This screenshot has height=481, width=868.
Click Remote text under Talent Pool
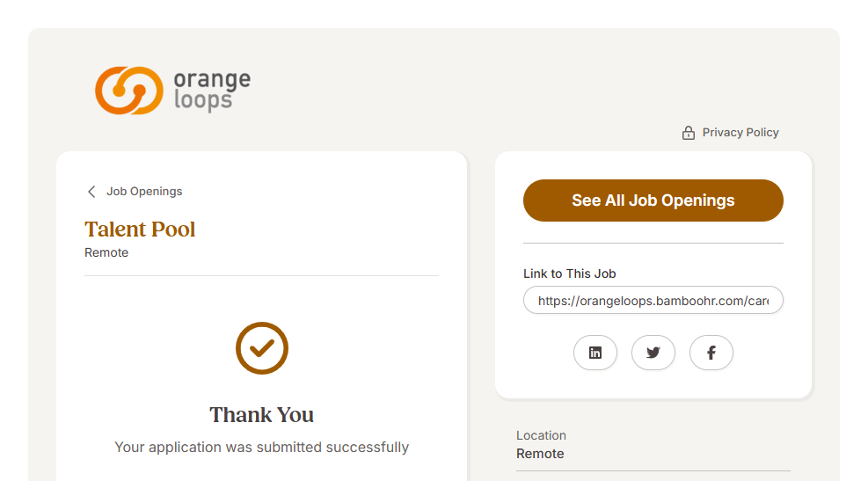(106, 253)
